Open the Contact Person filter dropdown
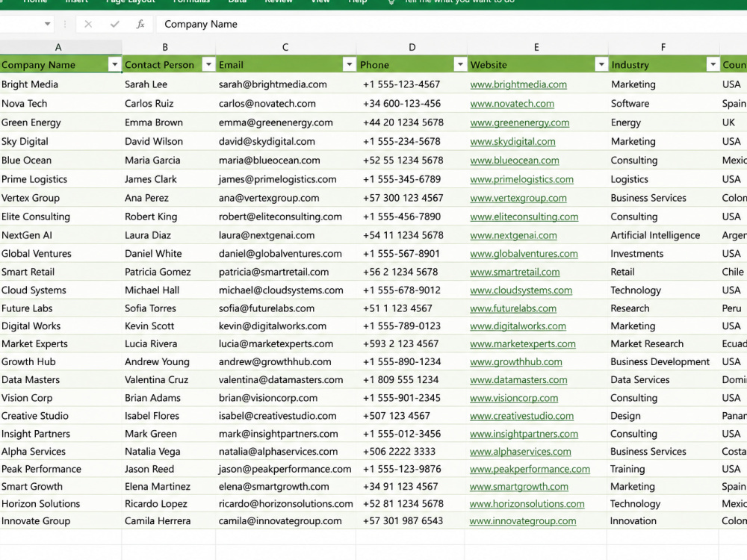This screenshot has height=560, width=747. (208, 65)
